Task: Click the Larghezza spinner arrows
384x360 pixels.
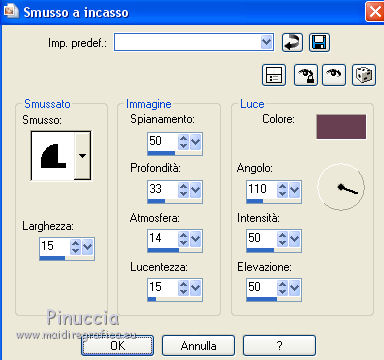Action: click(76, 247)
